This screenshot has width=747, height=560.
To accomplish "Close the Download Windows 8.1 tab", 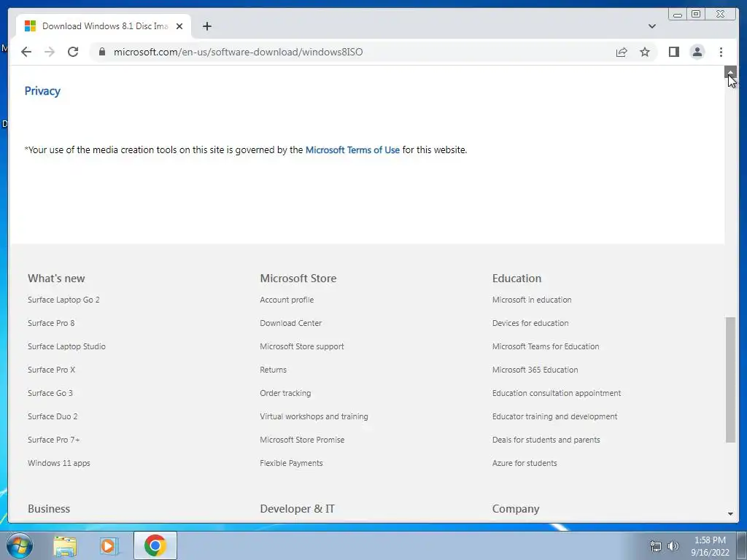I will click(179, 26).
